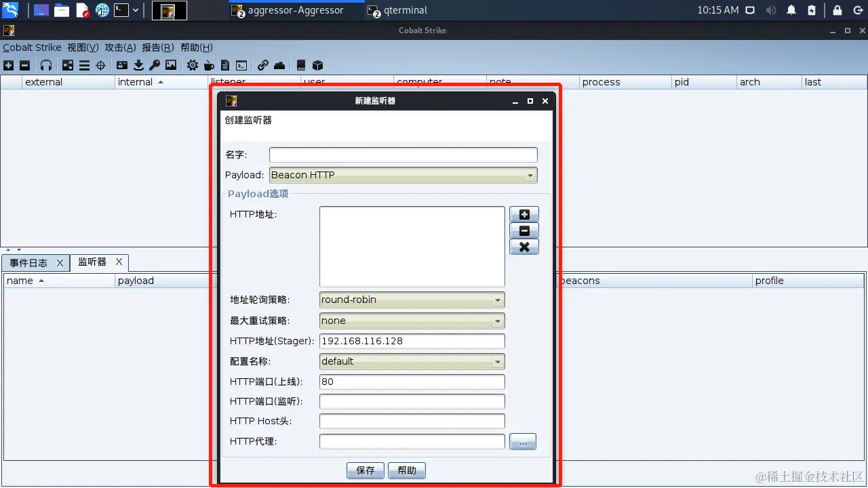Click the coffee cup Java attack icon
Image resolution: width=868 pixels, height=488 pixels.
[x=209, y=65]
